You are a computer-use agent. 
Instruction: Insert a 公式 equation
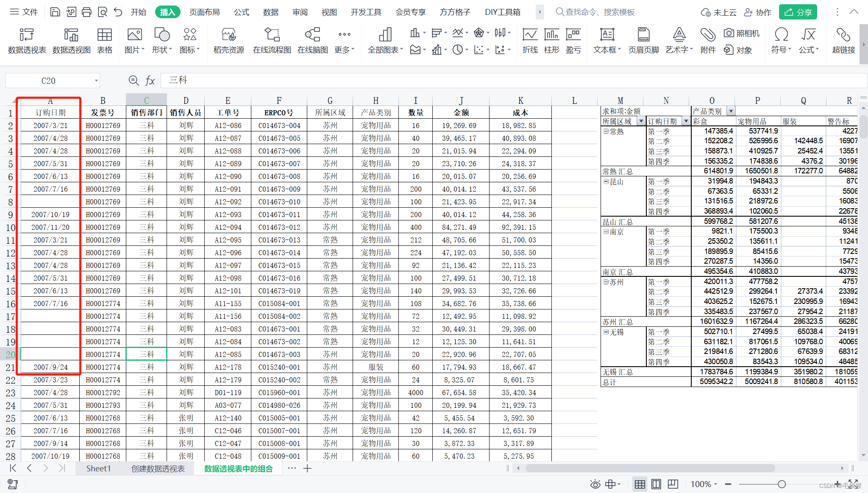point(809,41)
